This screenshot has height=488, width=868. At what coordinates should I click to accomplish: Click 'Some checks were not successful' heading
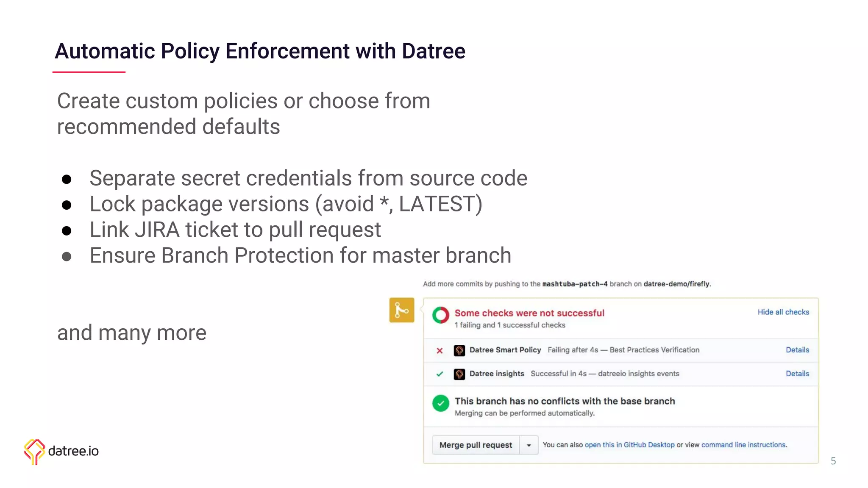pos(529,313)
